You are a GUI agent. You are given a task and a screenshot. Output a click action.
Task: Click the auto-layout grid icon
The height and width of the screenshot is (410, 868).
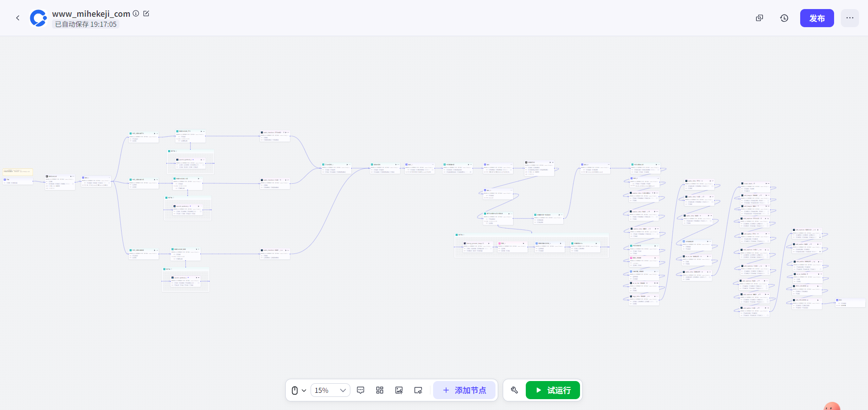tap(380, 390)
